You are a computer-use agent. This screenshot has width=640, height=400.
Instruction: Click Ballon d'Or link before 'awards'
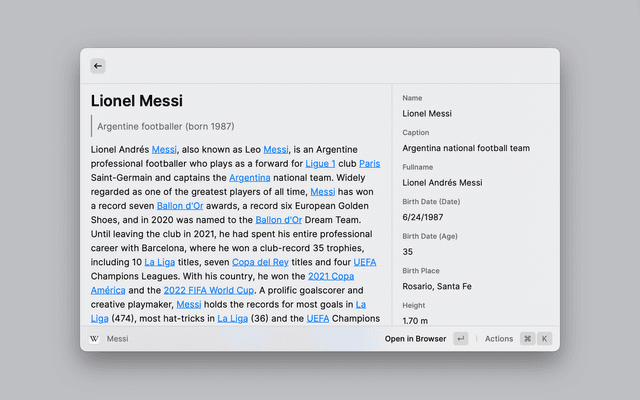coord(180,205)
